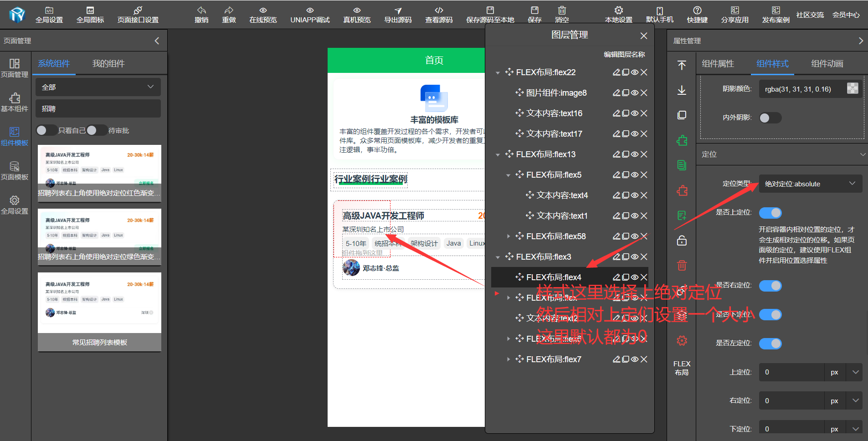Collapse the FLEX布局:flex5 layer
868x441 pixels.
[508, 175]
